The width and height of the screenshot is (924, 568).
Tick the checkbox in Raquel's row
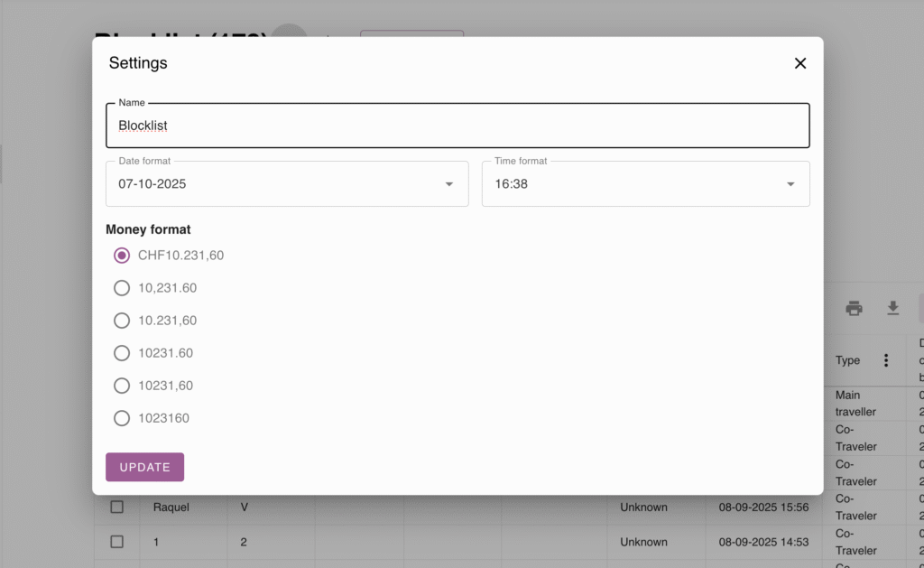(x=116, y=507)
